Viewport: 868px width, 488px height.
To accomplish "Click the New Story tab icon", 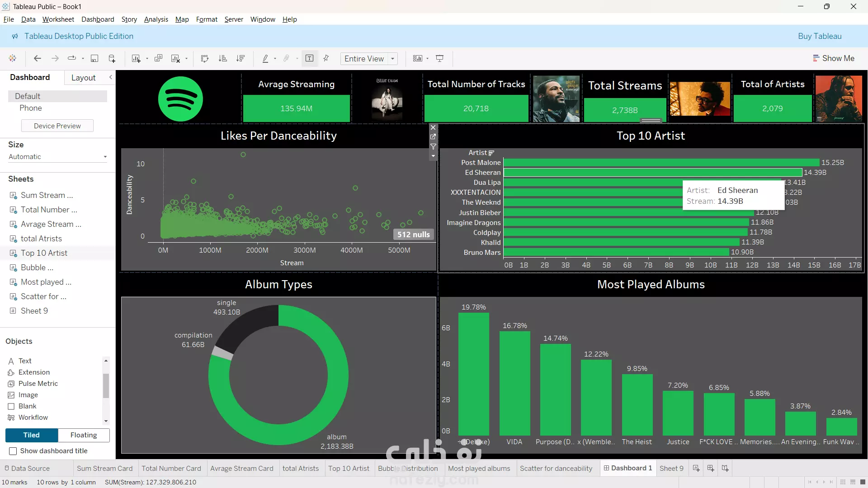I will pos(725,468).
